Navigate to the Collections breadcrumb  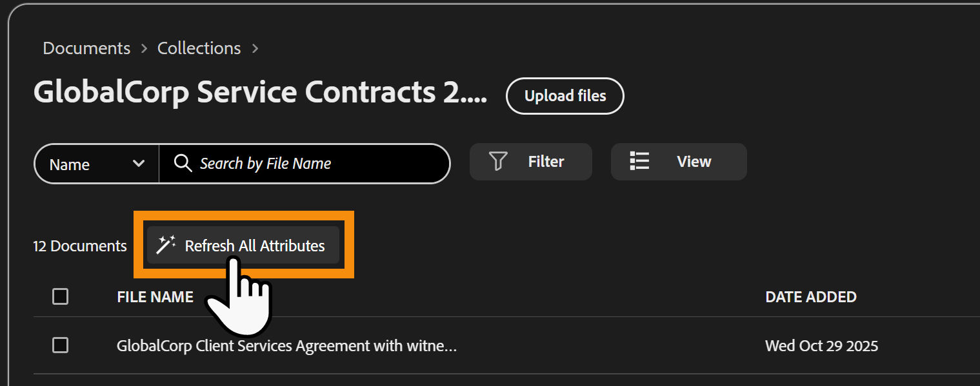(199, 48)
